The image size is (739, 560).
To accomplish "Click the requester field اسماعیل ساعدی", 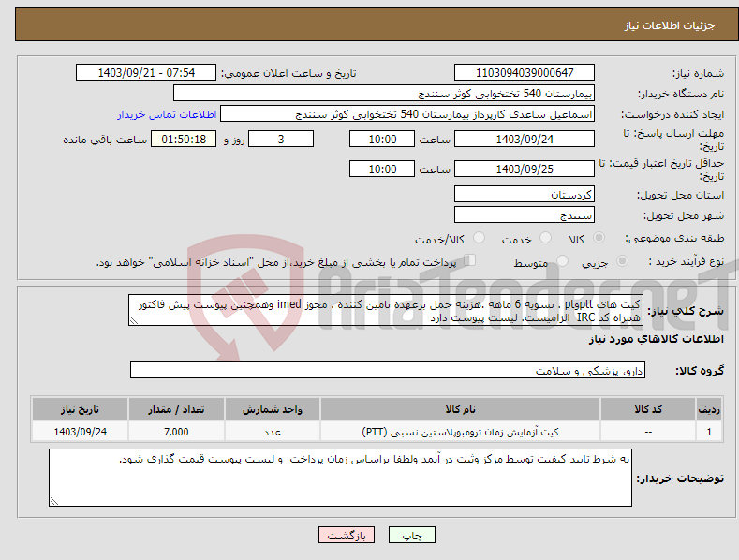I will 407,114.
